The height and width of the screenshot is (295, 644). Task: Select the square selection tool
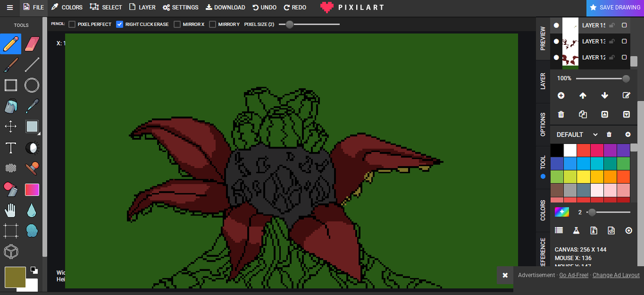pos(32,127)
